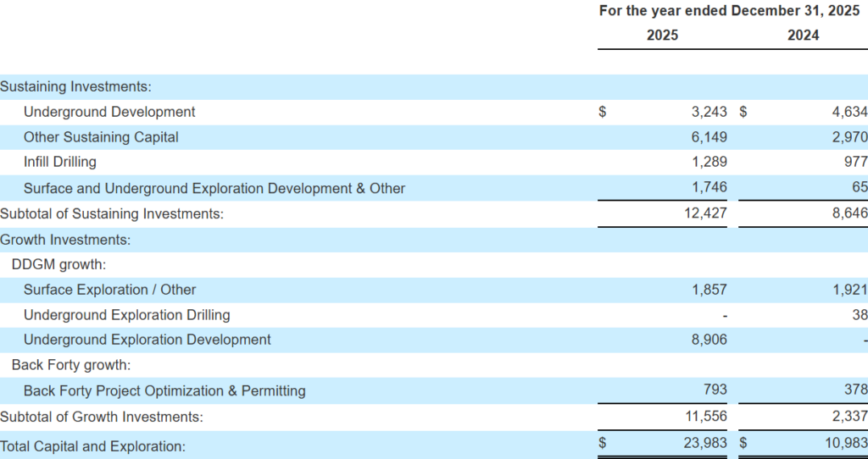The height and width of the screenshot is (459, 868).
Task: Click the Total Capital and Exploration label
Action: [x=92, y=445]
